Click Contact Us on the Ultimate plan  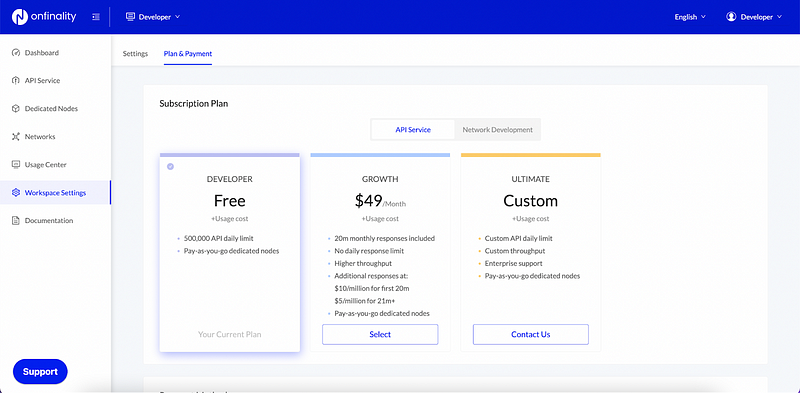(x=531, y=334)
